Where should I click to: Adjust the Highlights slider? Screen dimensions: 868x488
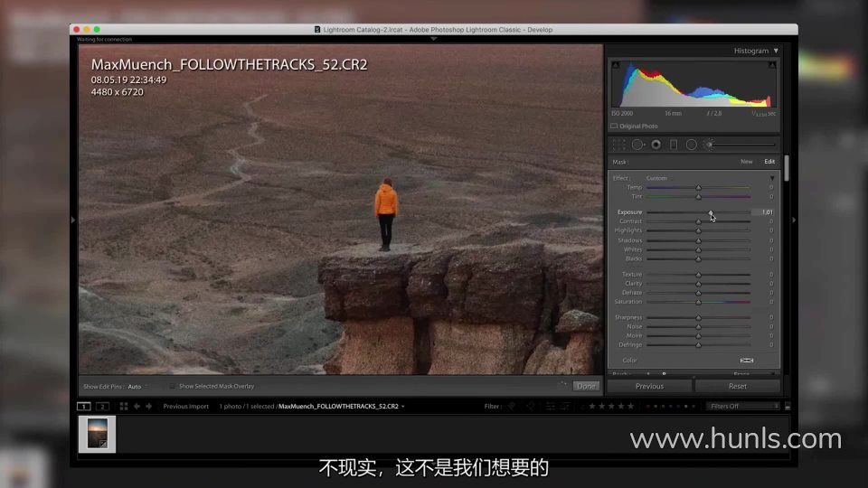click(x=699, y=230)
